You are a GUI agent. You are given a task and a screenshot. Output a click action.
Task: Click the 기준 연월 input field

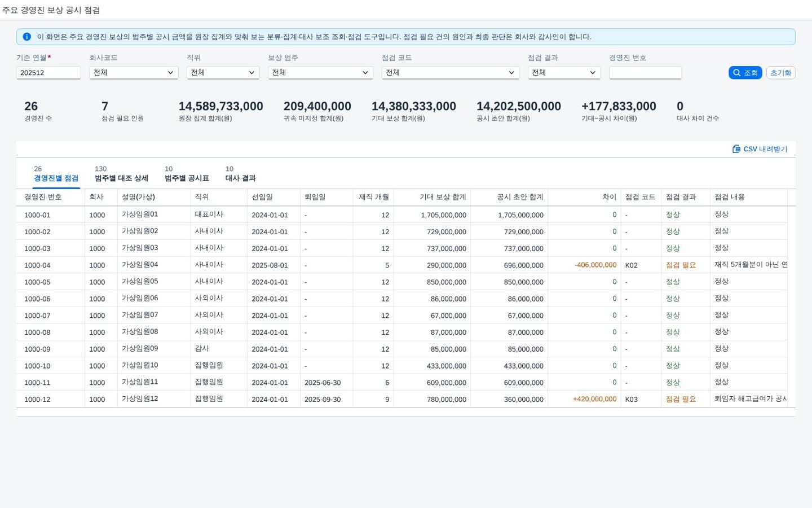tap(48, 73)
